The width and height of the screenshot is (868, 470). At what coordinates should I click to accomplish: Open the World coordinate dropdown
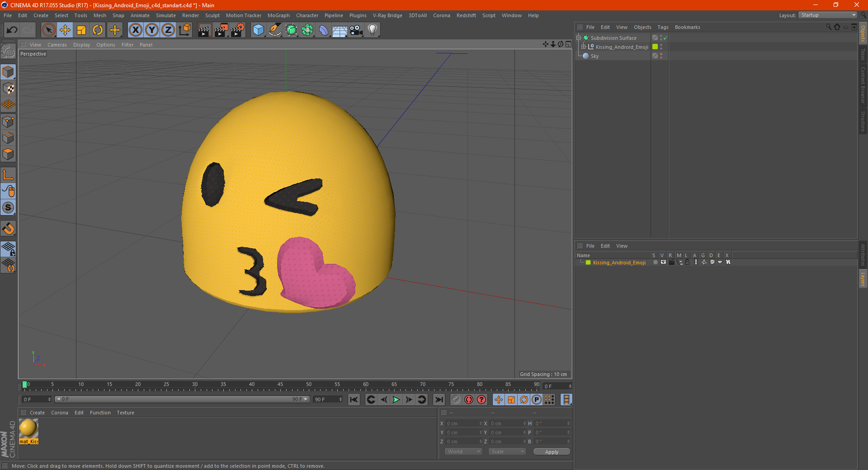[463, 451]
